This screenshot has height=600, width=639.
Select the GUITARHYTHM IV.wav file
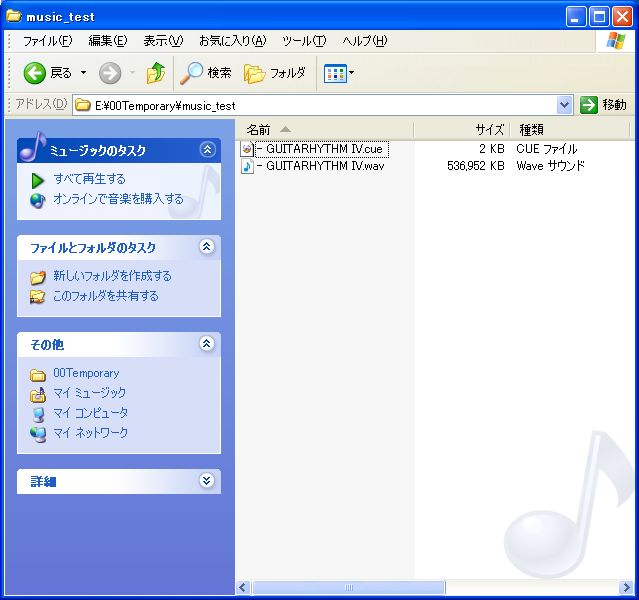click(324, 166)
